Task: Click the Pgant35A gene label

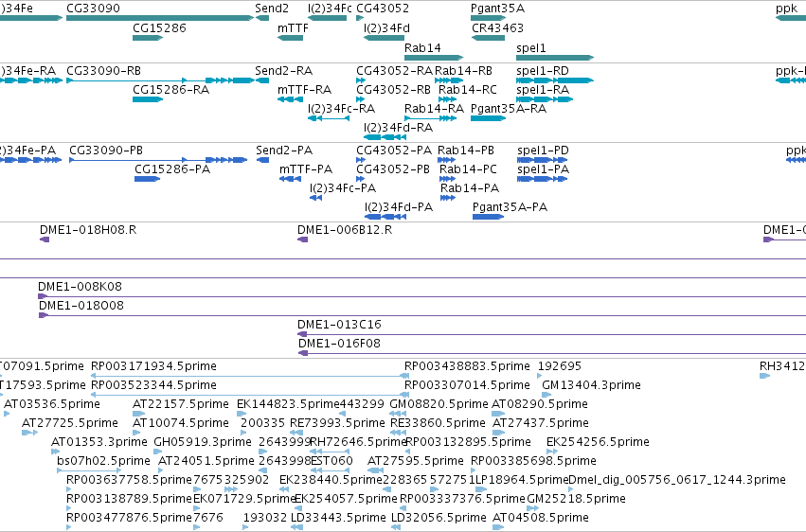Action: click(497, 9)
